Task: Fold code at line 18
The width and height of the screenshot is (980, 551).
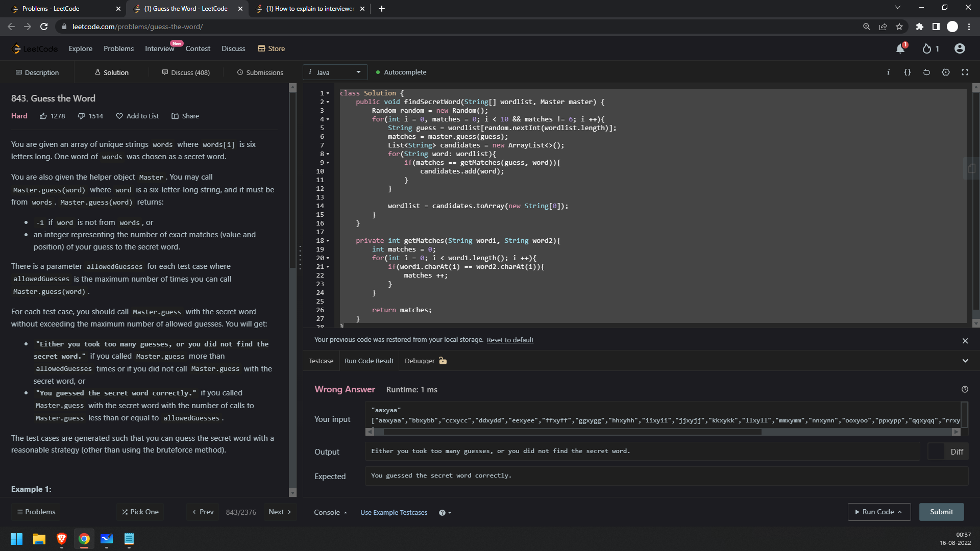Action: 328,241
